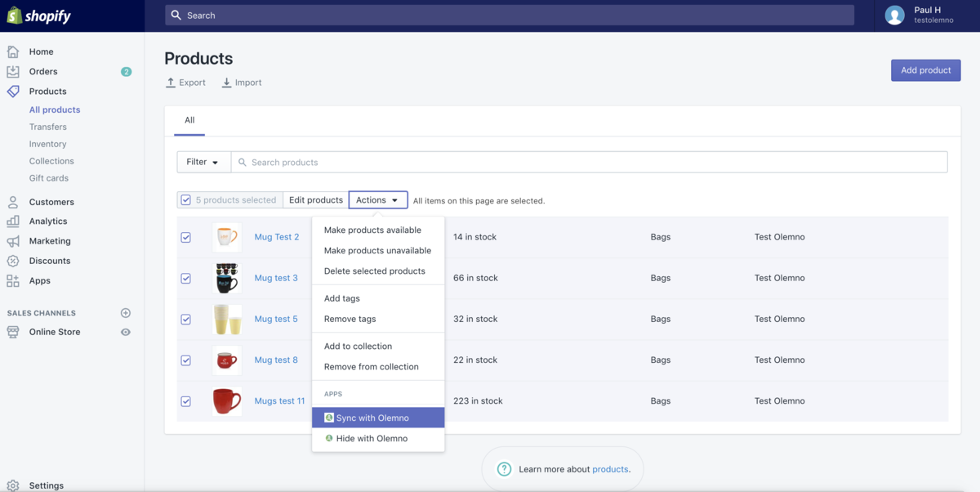View Online Store via eye icon
The width and height of the screenshot is (980, 492).
pos(126,333)
